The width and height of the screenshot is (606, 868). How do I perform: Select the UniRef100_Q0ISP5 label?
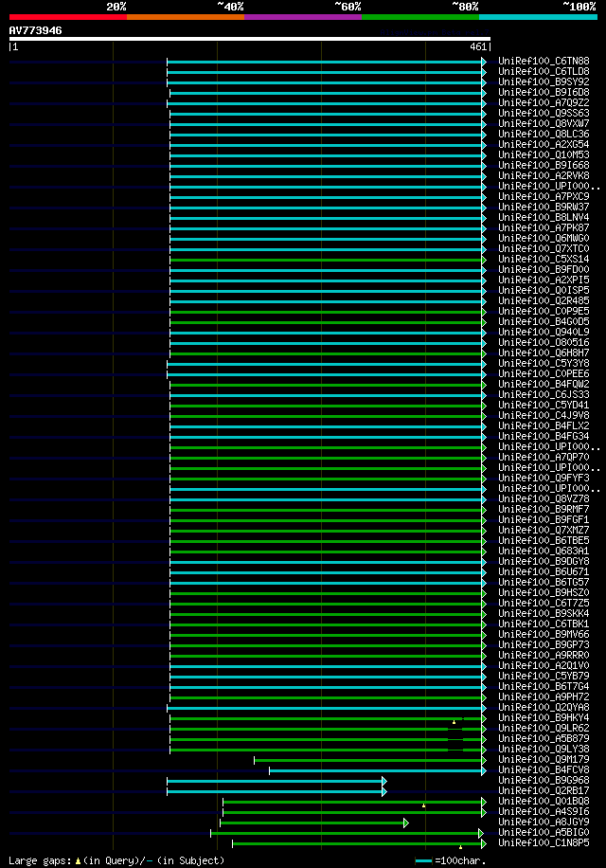coord(544,291)
